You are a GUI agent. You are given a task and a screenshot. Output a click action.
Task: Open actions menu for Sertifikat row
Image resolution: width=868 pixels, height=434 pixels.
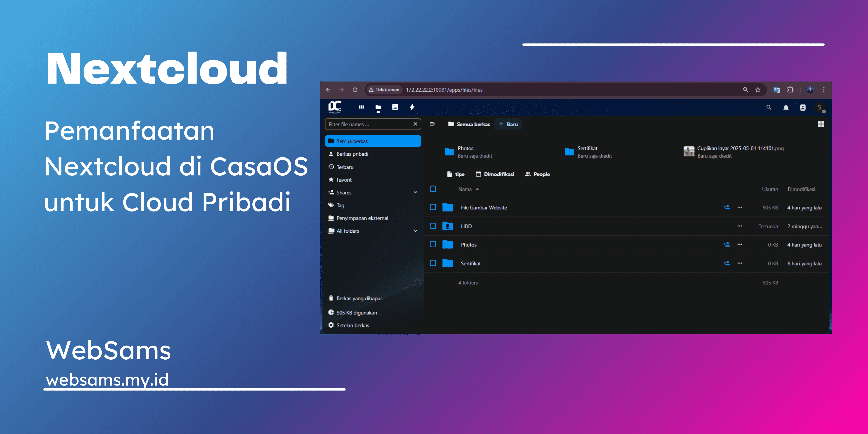pyautogui.click(x=740, y=263)
